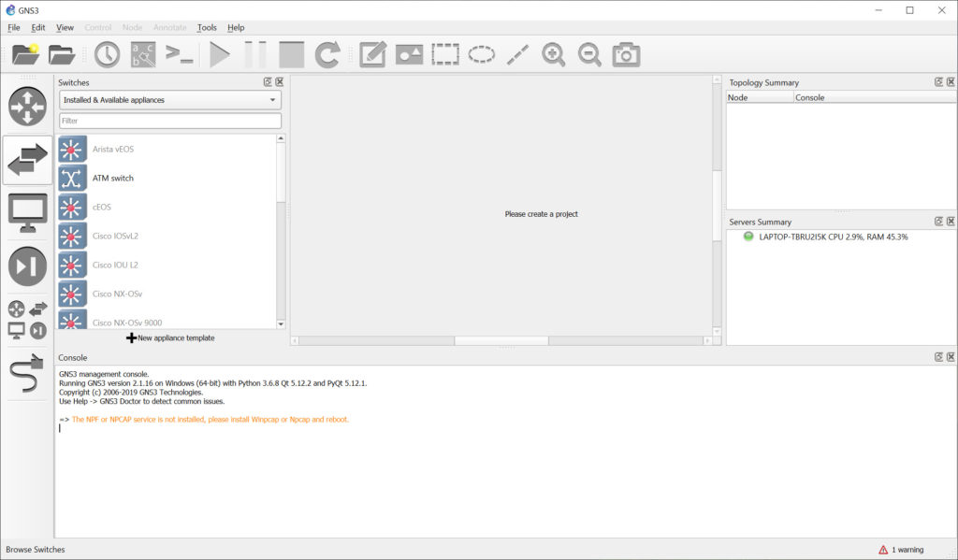Viewport: 958px width, 560px height.
Task: Click scroll up arrow of appliance list
Action: tap(281, 138)
